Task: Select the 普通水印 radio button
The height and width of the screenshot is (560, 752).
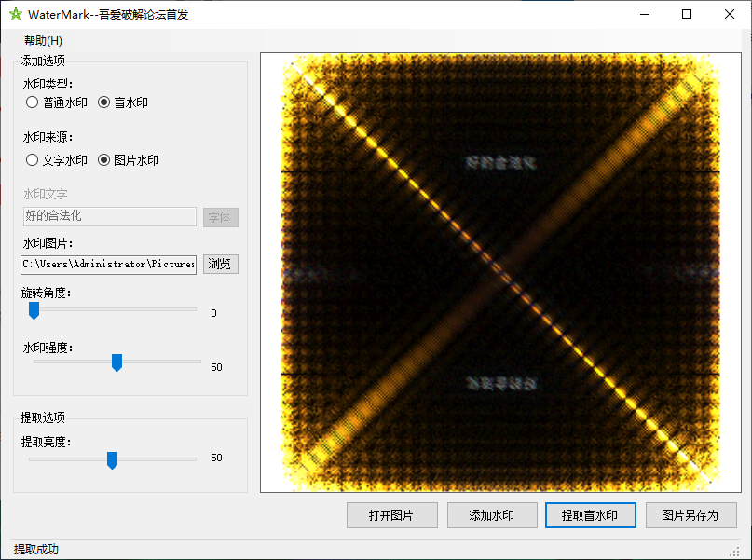Action: pyautogui.click(x=30, y=102)
